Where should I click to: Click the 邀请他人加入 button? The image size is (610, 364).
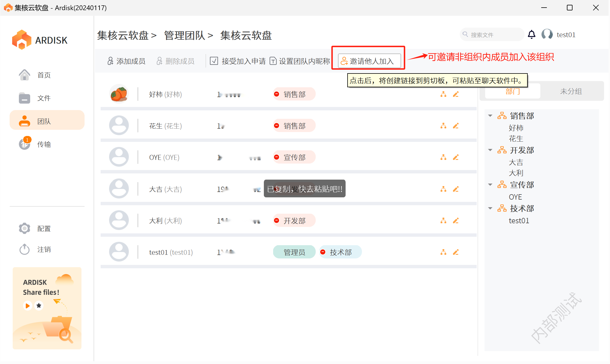coord(369,61)
